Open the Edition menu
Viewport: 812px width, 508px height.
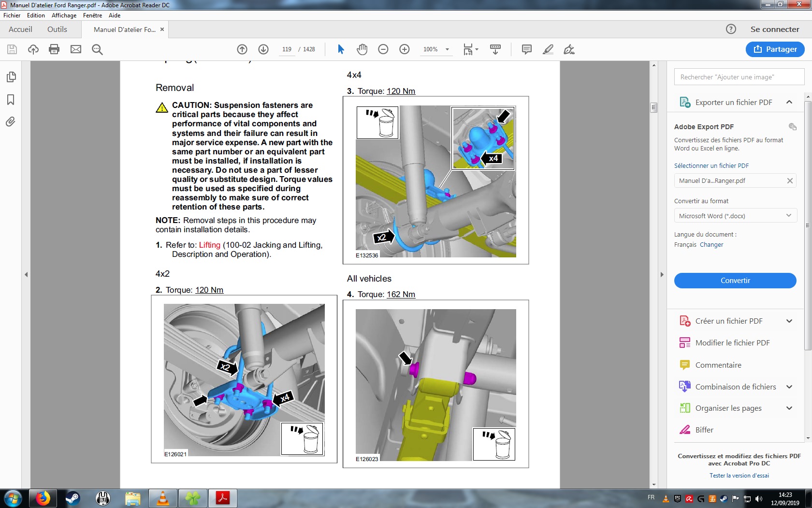(36, 15)
